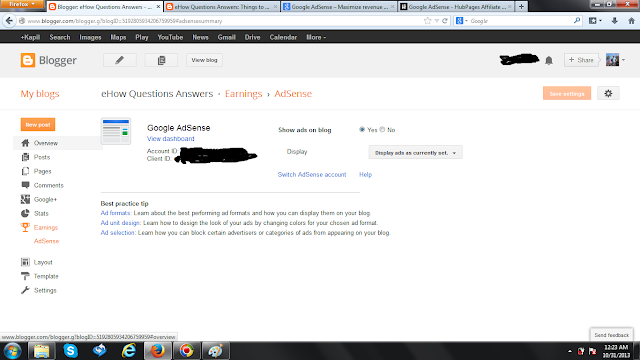Open the post list icon button
Viewport: 640px width, 360px height.
[161, 60]
